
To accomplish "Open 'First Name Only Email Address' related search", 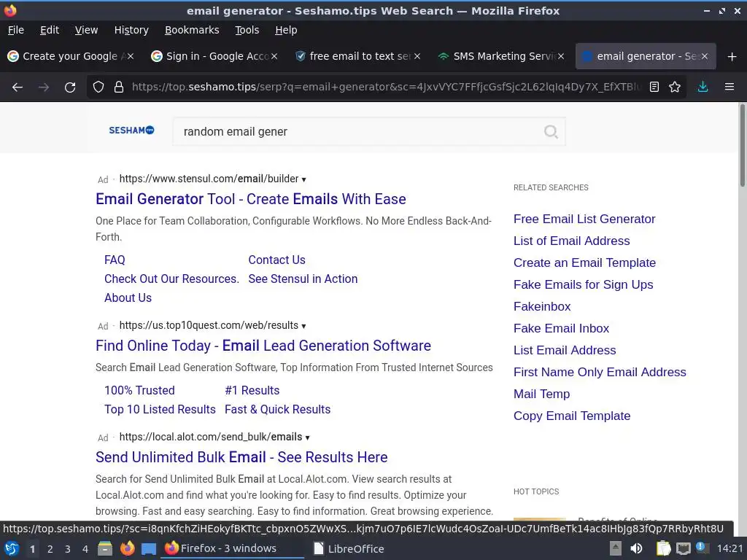I will point(600,373).
